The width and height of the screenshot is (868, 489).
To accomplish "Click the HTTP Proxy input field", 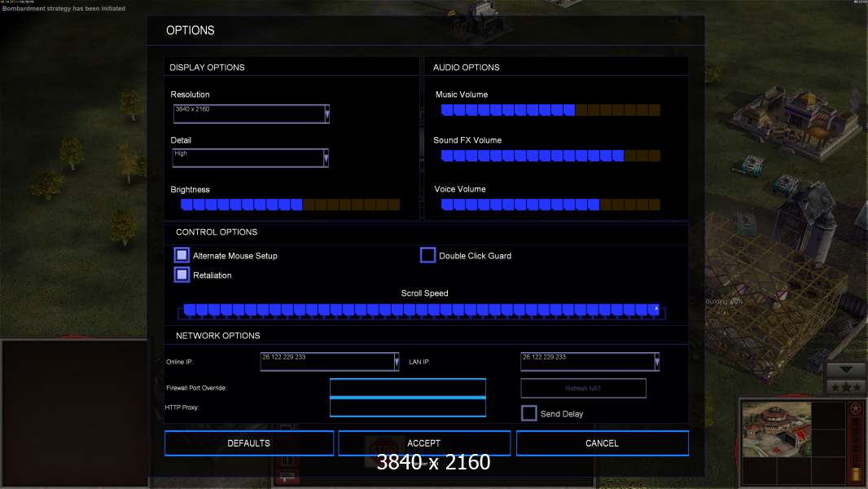I will pyautogui.click(x=407, y=407).
